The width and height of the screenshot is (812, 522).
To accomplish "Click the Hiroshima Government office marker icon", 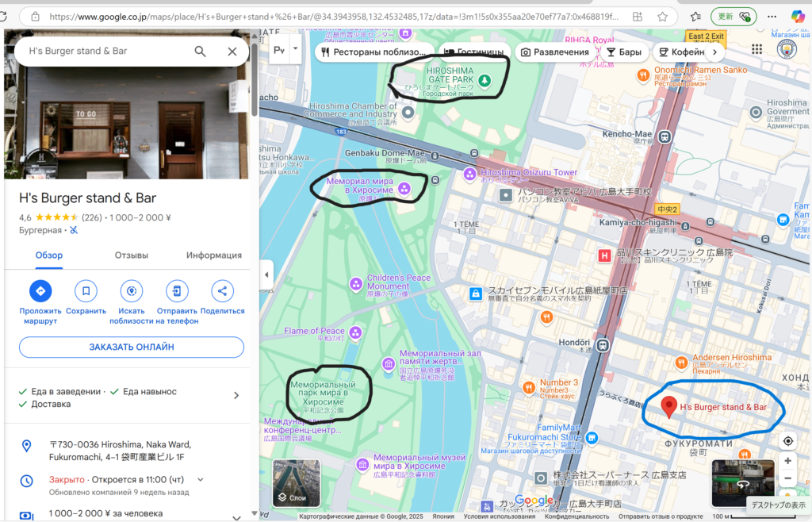I will pyautogui.click(x=756, y=112).
